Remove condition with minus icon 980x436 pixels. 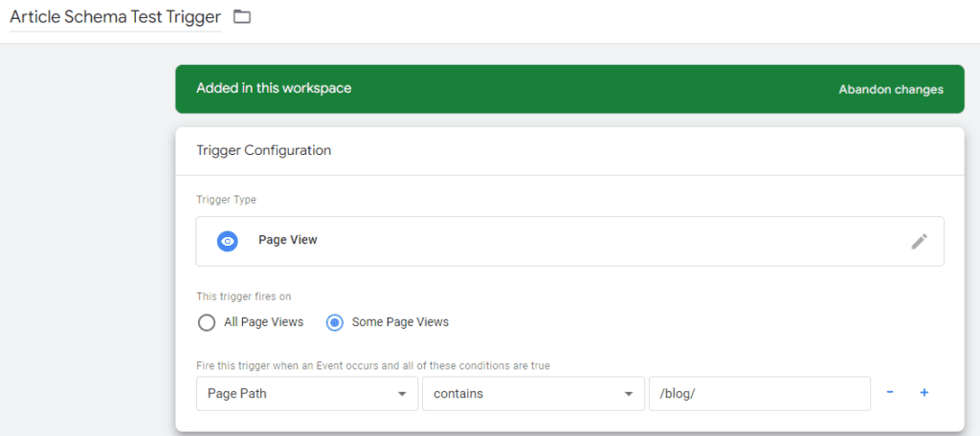coord(889,392)
